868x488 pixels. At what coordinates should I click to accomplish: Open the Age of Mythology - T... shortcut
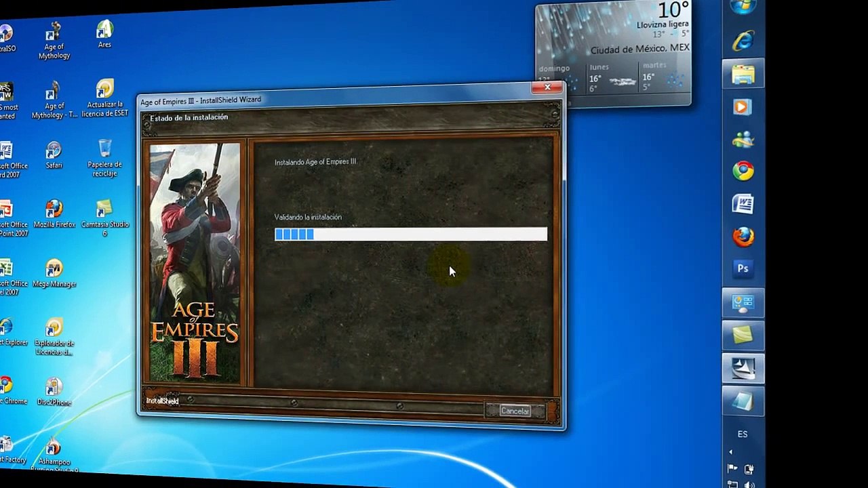pyautogui.click(x=54, y=100)
